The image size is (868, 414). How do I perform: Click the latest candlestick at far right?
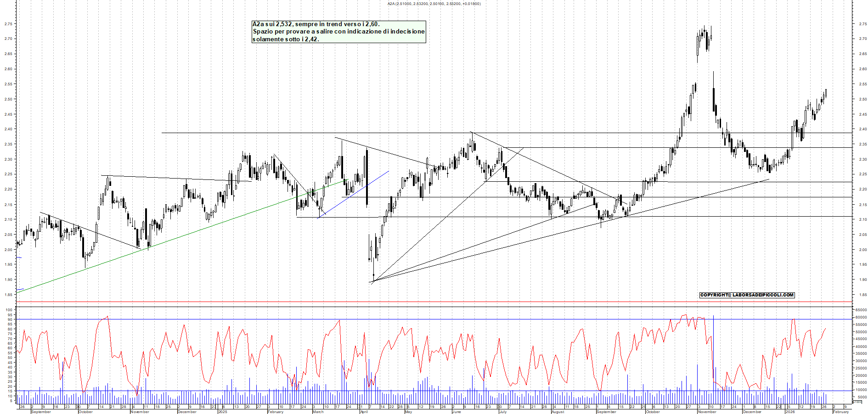click(825, 94)
